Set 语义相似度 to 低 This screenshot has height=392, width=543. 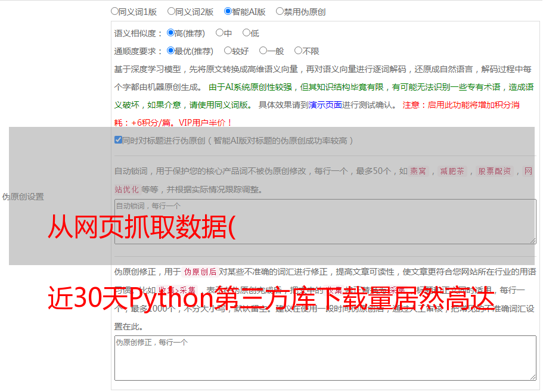tap(246, 33)
